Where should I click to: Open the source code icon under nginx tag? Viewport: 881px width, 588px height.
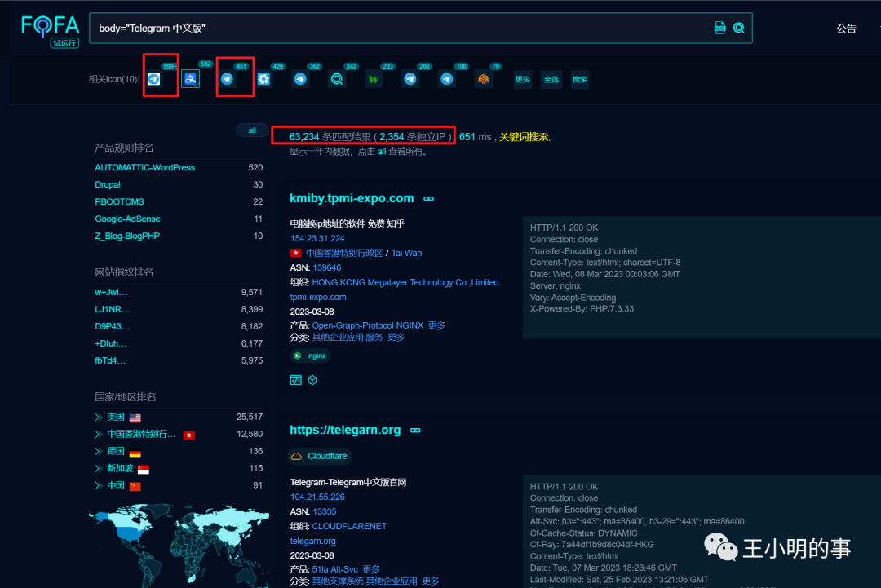tap(295, 380)
